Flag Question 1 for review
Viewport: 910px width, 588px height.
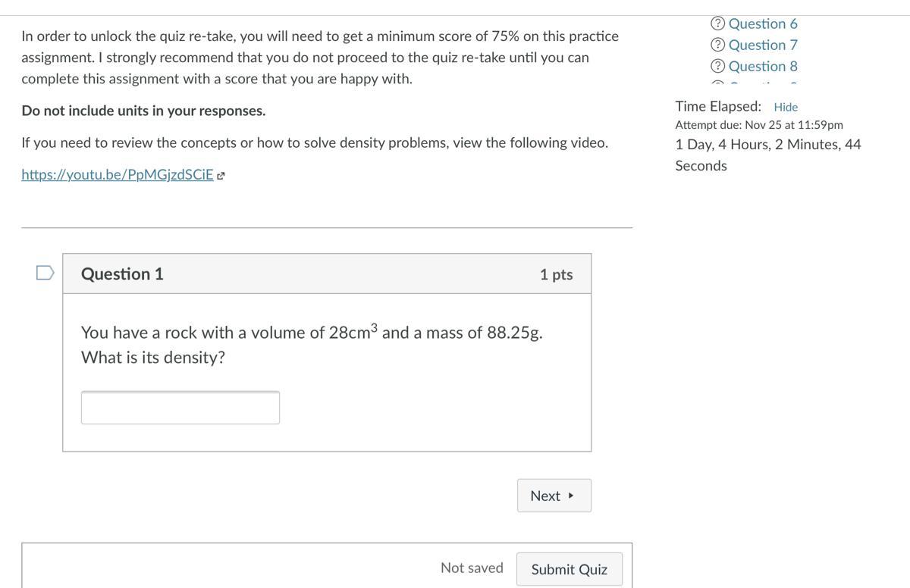pos(45,272)
